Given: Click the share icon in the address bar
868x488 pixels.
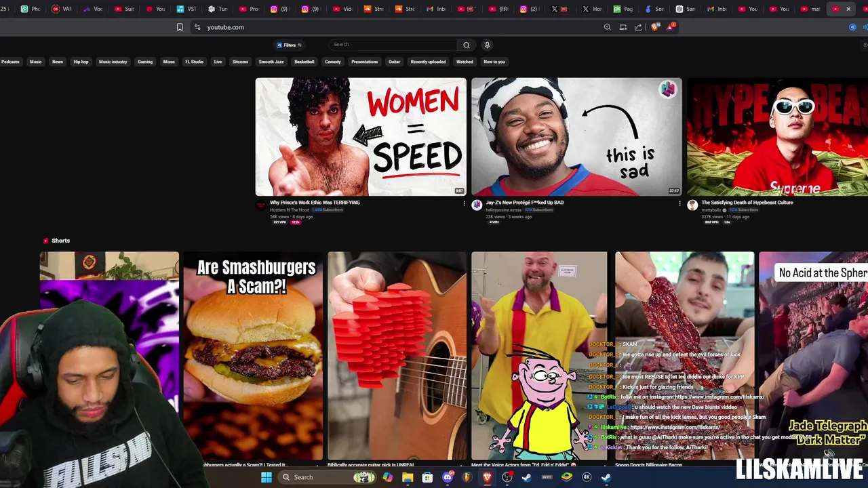Looking at the screenshot, I should point(638,27).
